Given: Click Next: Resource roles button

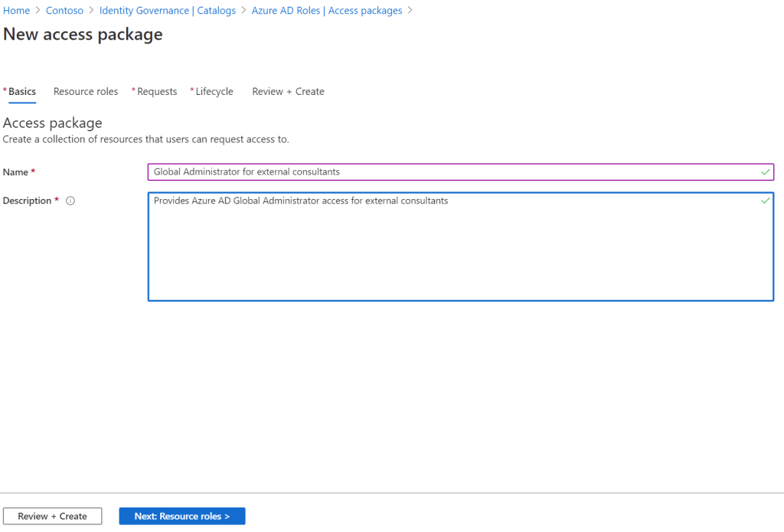Looking at the screenshot, I should click(x=182, y=516).
